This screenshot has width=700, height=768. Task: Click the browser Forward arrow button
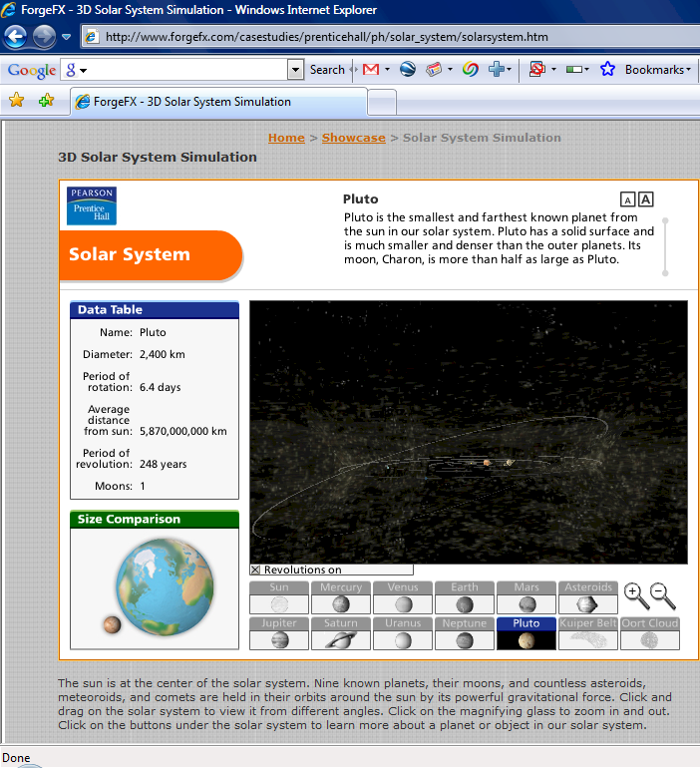(x=44, y=37)
